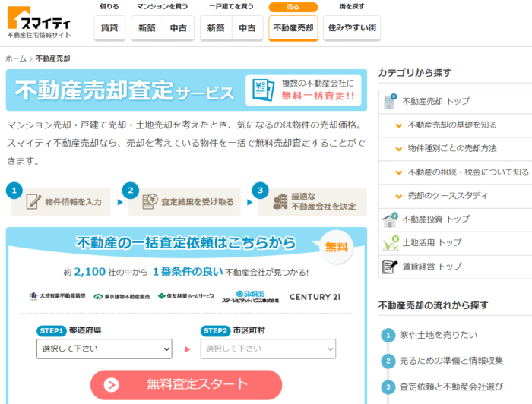Click the 賃貸経営 トップ document pen icon
The width and height of the screenshot is (532, 404).
tap(389, 267)
